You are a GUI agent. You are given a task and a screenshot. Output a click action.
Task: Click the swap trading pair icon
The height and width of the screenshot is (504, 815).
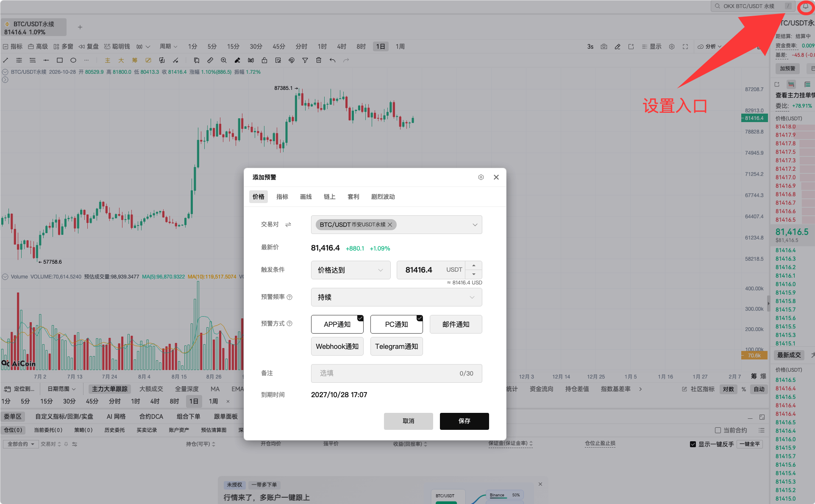click(x=288, y=225)
